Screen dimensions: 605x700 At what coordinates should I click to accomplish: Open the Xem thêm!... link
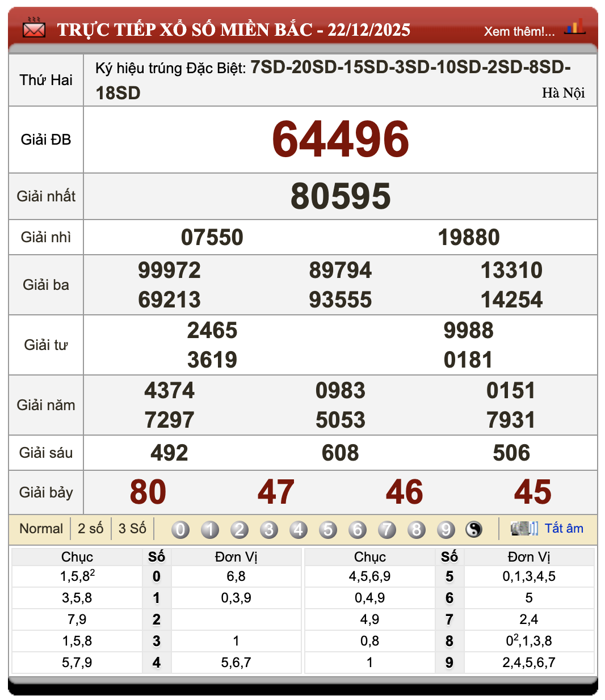[x=518, y=32]
